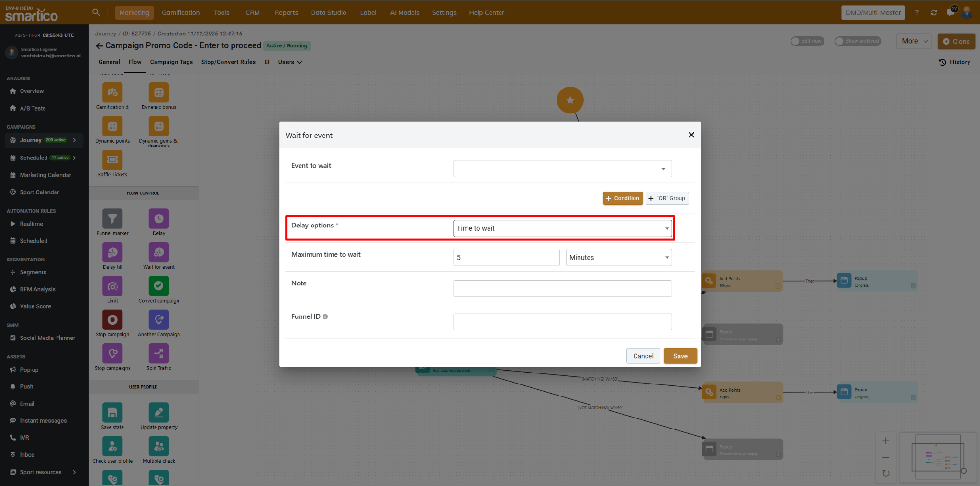
Task: Click the Update property icon
Action: tap(158, 413)
